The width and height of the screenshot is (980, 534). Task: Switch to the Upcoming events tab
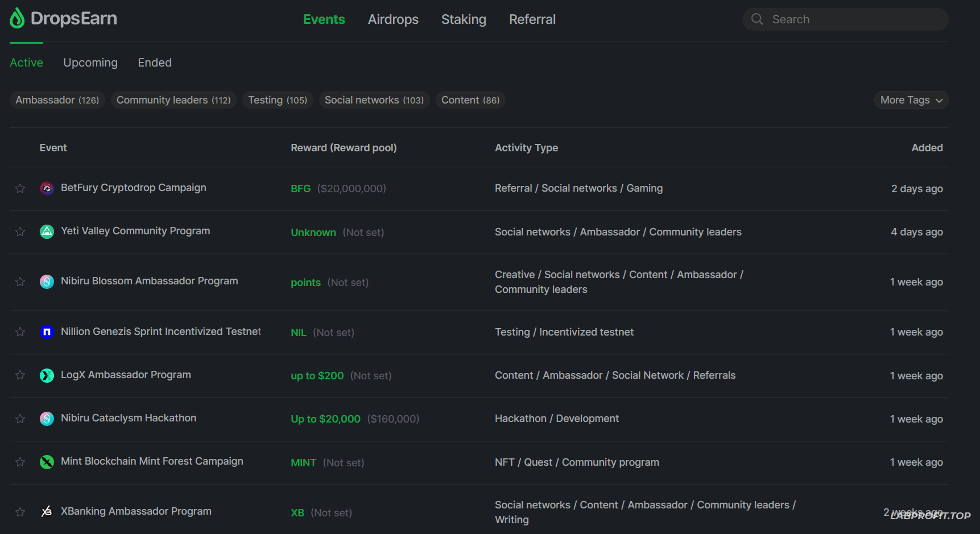pyautogui.click(x=90, y=63)
